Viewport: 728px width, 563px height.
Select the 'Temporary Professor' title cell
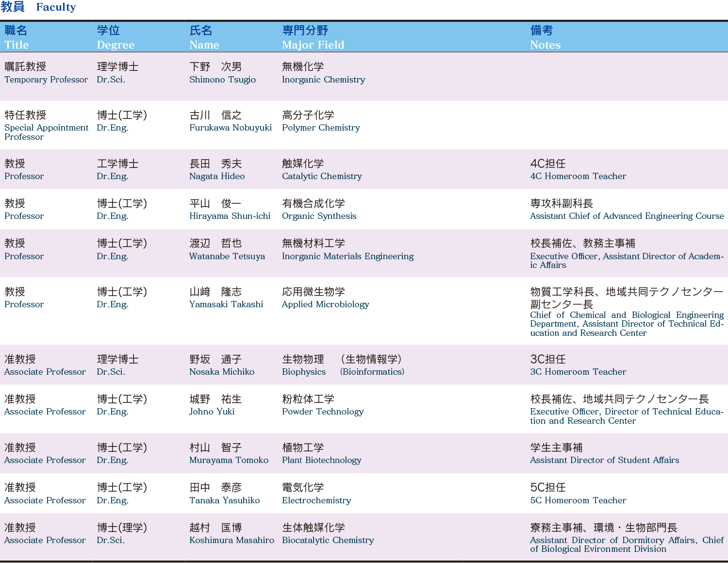pyautogui.click(x=46, y=80)
